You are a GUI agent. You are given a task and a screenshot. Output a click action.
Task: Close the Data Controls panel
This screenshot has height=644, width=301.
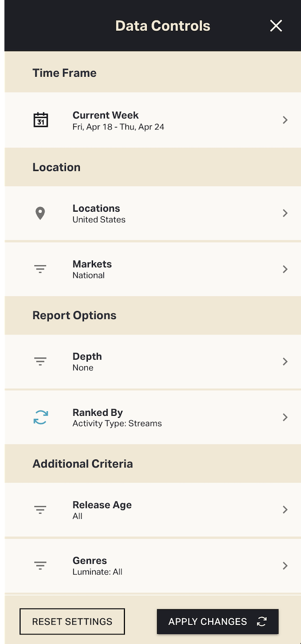[276, 26]
